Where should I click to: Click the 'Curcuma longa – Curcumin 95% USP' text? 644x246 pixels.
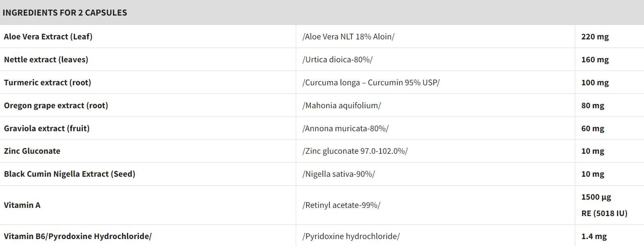click(371, 82)
